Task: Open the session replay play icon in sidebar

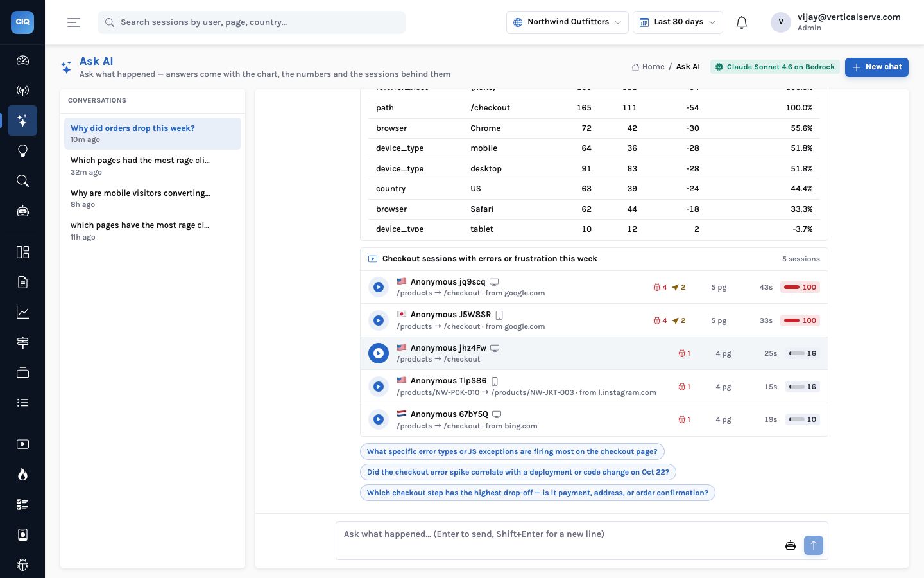Action: [22, 444]
